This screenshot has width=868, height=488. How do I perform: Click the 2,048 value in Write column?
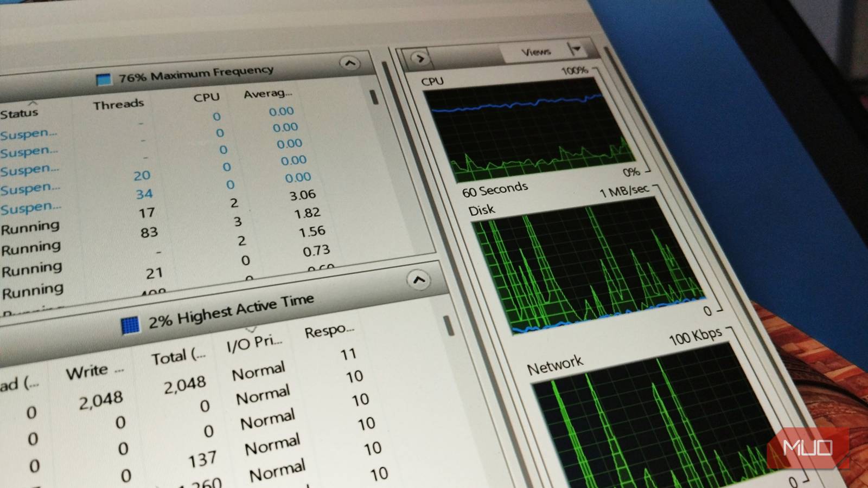click(x=101, y=401)
